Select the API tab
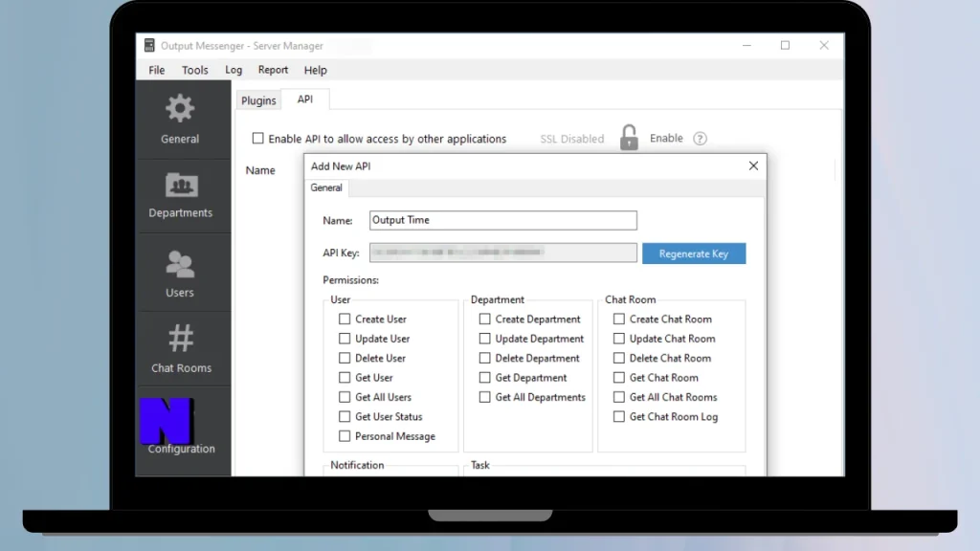This screenshot has height=551, width=980. (305, 99)
